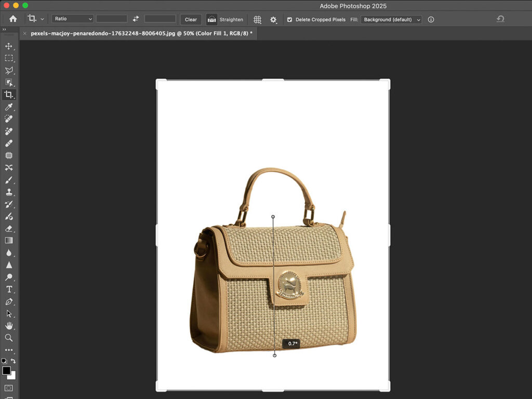Swap crop width and height values
532x399 pixels.
tap(136, 19)
